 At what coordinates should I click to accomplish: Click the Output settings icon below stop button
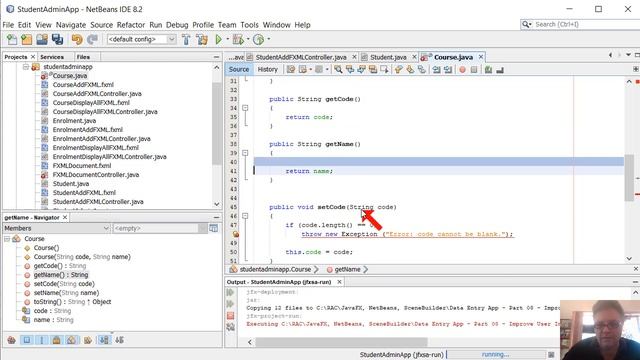231,327
